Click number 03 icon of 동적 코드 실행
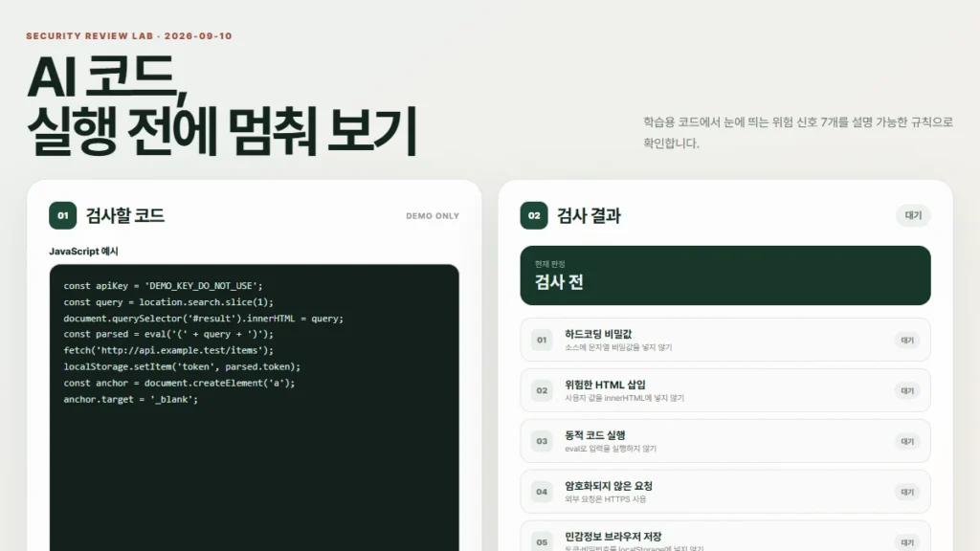 click(542, 441)
